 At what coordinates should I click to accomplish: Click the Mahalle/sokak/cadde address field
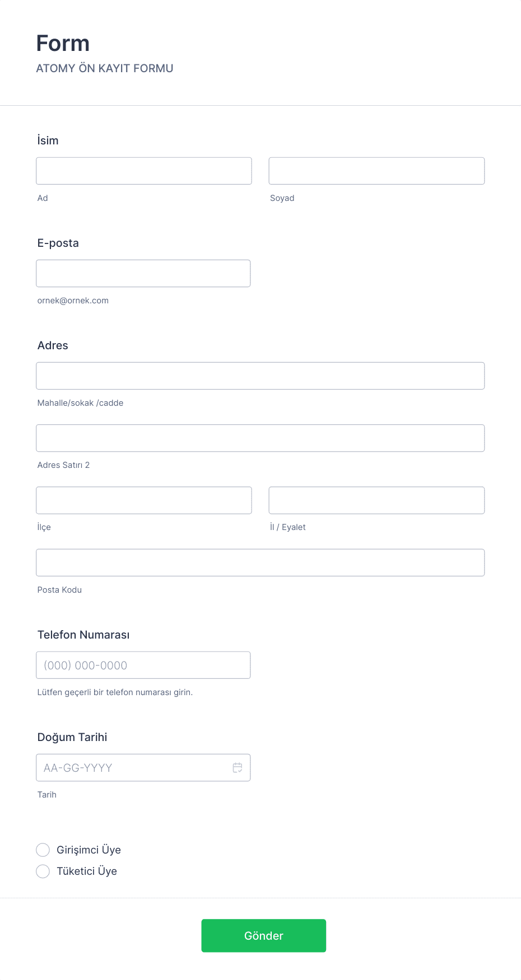[x=260, y=376]
